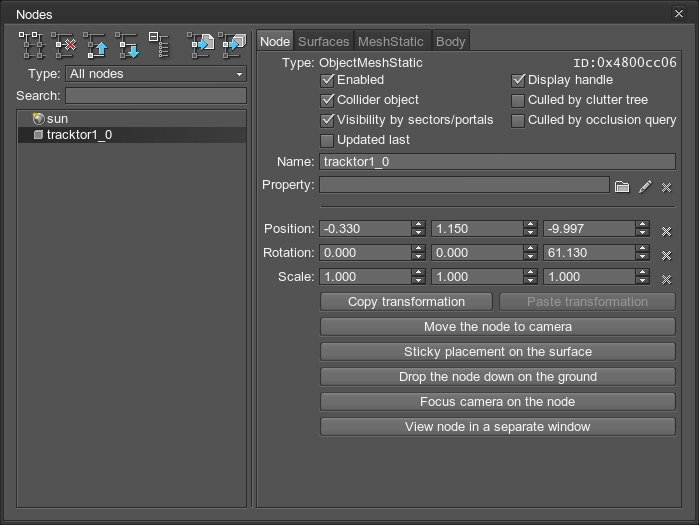Image resolution: width=699 pixels, height=525 pixels.
Task: Switch to the Surfaces tab
Action: point(323,41)
